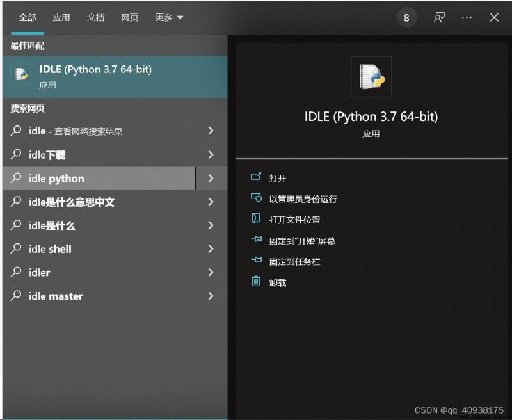
Task: Switch to the 应用 tab
Action: pos(61,18)
